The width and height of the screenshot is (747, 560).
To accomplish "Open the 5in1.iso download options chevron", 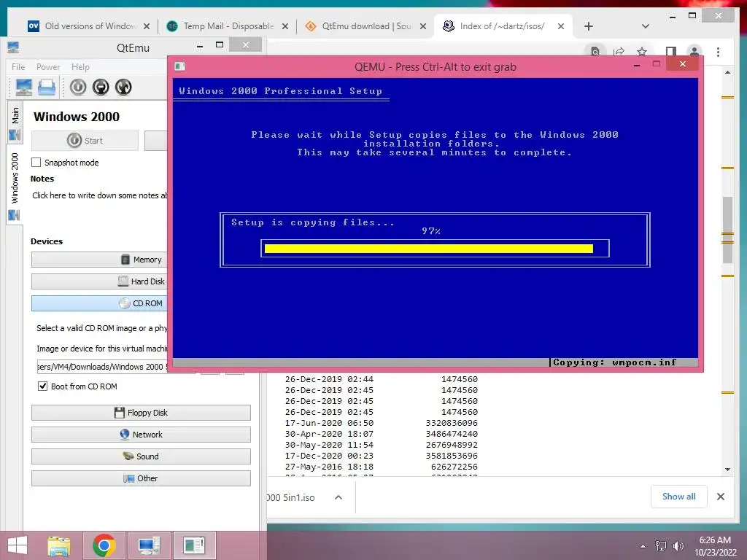I will [x=338, y=497].
